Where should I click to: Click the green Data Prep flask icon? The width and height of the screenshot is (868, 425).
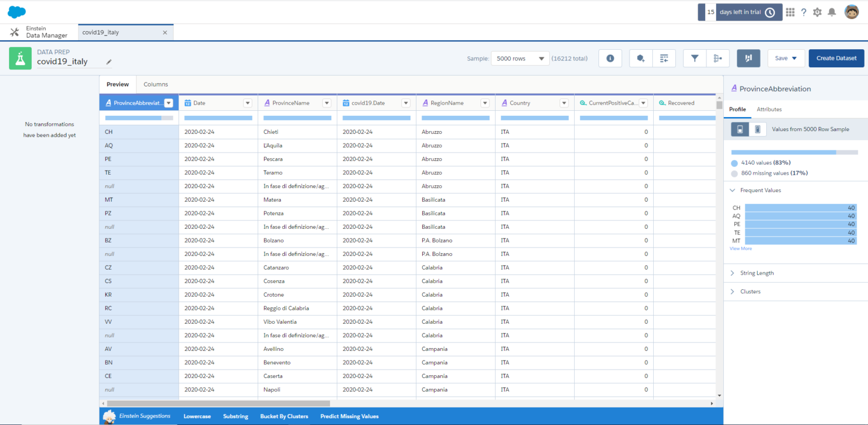tap(20, 58)
